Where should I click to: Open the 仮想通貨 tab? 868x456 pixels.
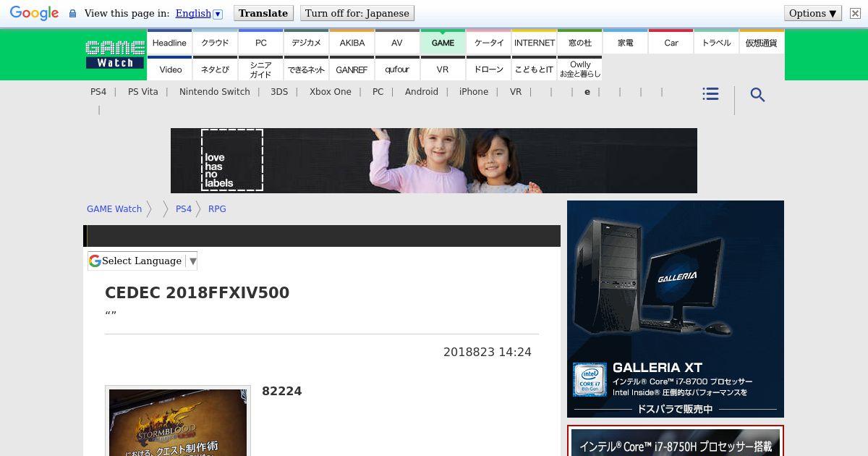coord(762,42)
